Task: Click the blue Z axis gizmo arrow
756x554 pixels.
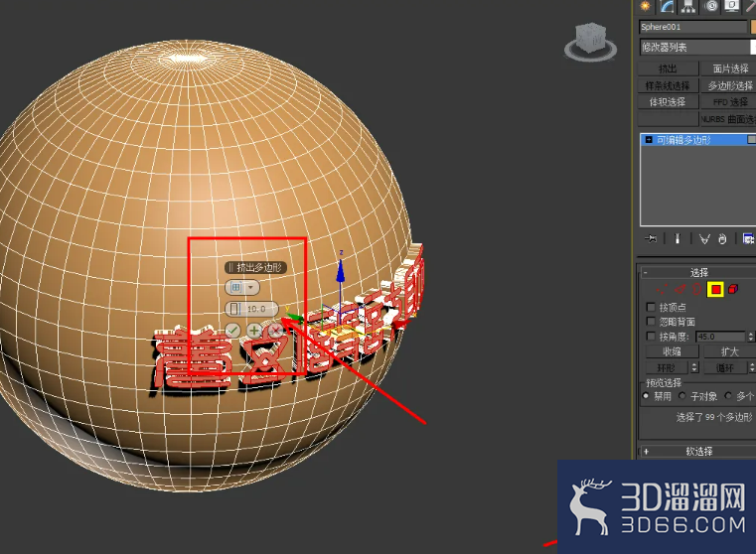Action: click(x=341, y=270)
